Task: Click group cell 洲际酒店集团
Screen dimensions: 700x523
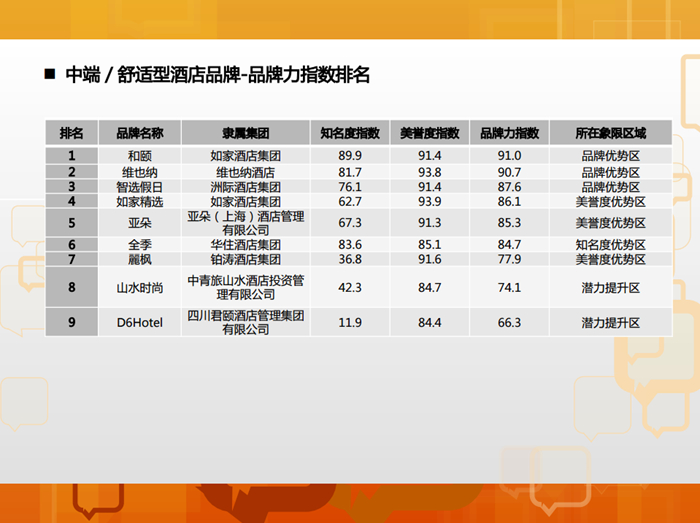Action: coord(246,187)
